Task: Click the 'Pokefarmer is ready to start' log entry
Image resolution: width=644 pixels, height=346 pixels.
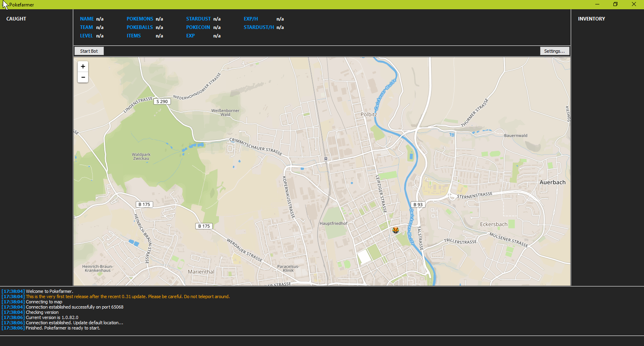Action: click(x=63, y=328)
